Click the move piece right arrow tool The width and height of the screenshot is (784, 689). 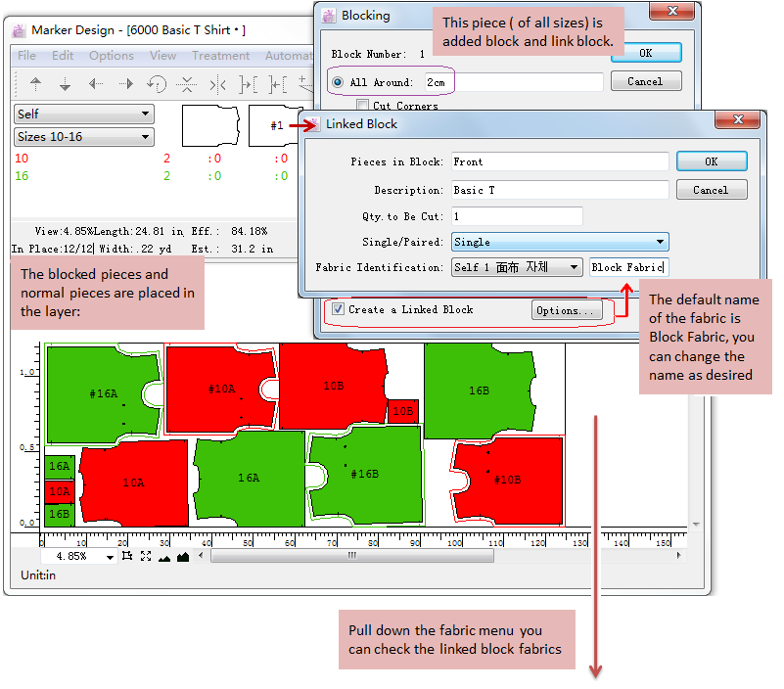click(126, 84)
